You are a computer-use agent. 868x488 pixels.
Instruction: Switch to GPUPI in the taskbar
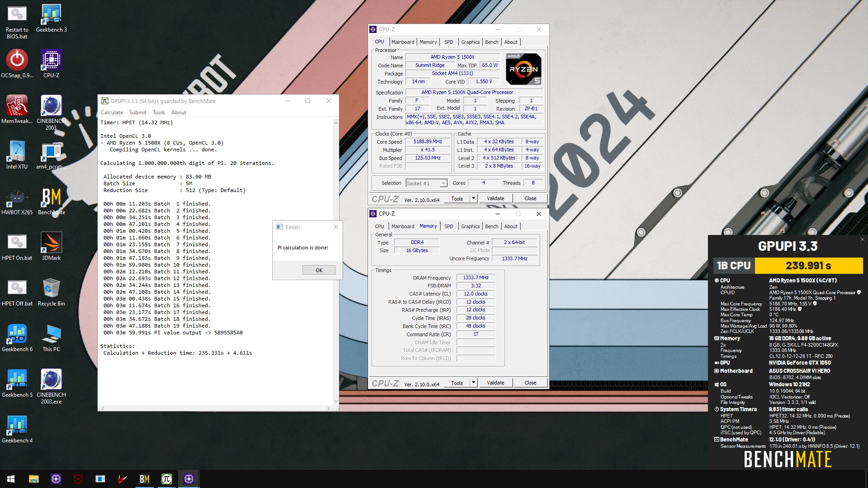click(x=167, y=479)
